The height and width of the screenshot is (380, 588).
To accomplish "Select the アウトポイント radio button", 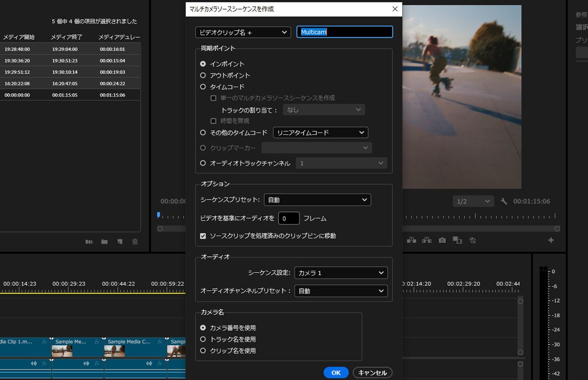I will coord(203,75).
